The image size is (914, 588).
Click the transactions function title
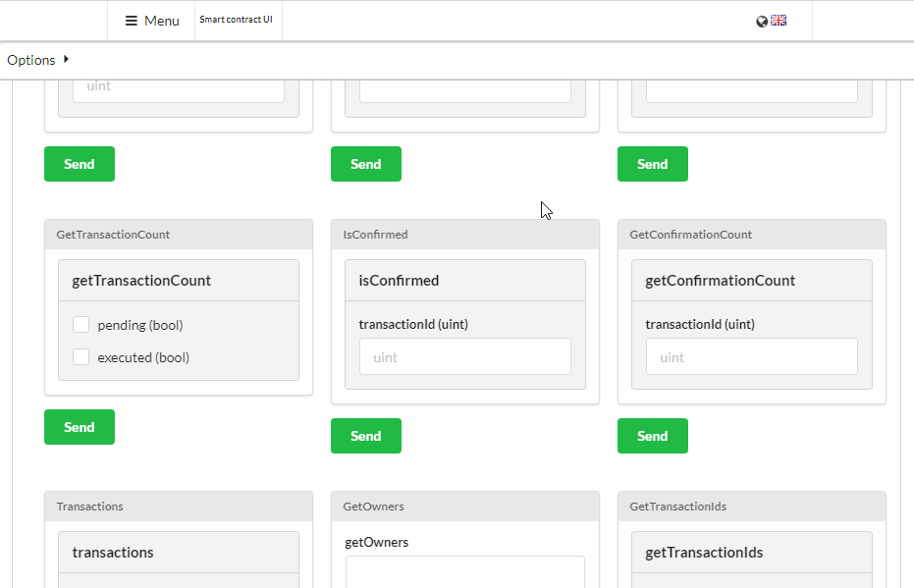point(113,553)
